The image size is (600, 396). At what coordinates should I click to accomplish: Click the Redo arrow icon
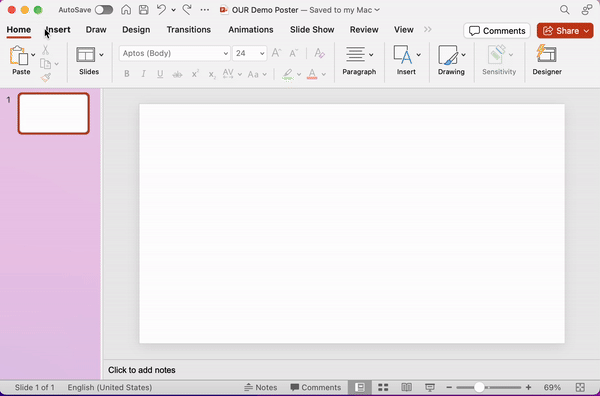pyautogui.click(x=187, y=10)
